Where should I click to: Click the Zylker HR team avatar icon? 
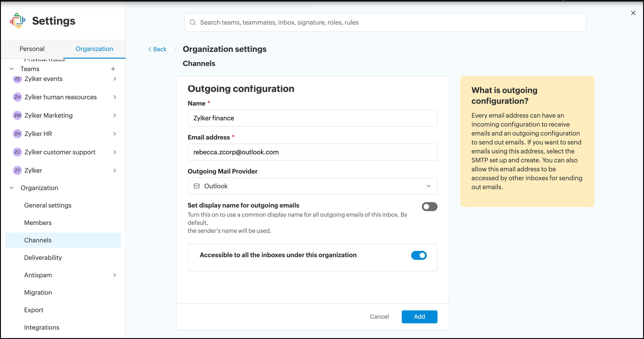point(17,133)
